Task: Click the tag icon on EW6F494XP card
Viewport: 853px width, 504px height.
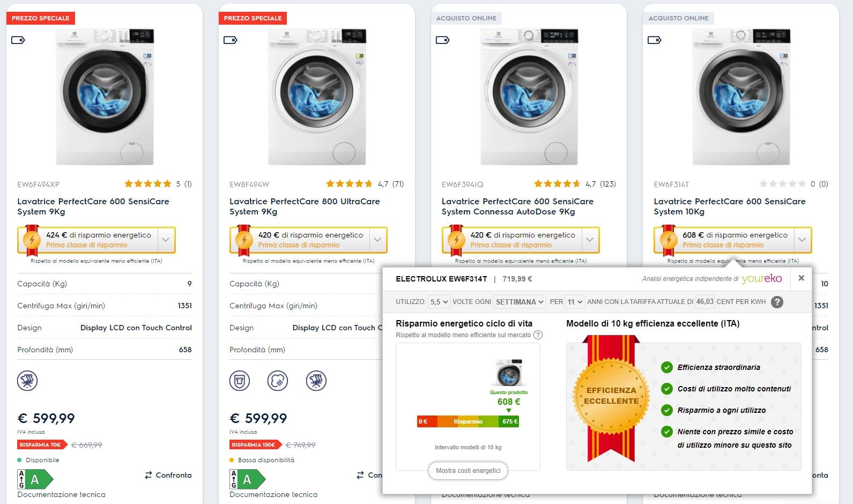Action: coord(18,40)
